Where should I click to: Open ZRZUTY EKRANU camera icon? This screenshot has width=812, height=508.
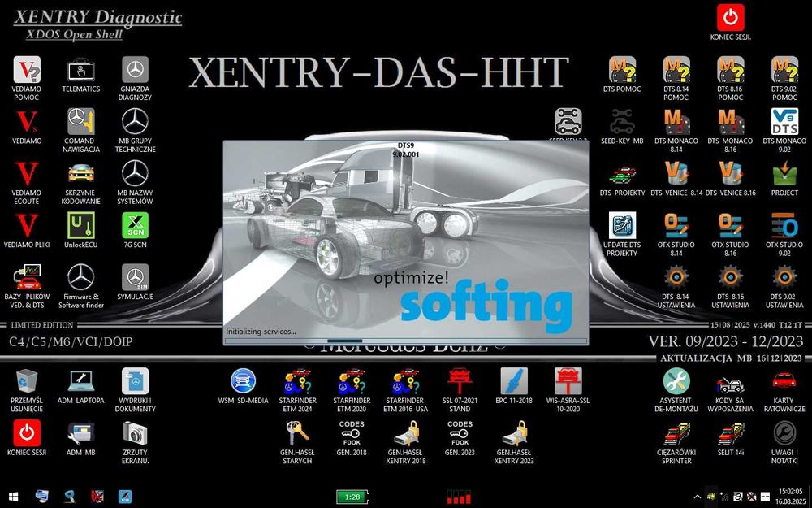pos(135,433)
